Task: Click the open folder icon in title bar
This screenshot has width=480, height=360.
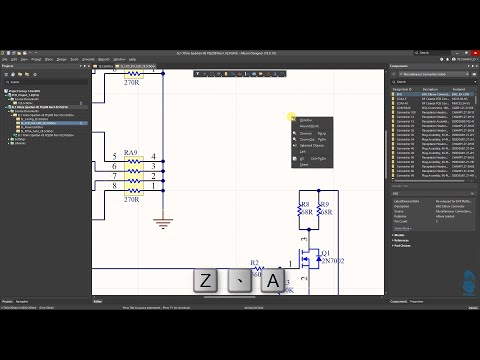Action: pyautogui.click(x=19, y=53)
